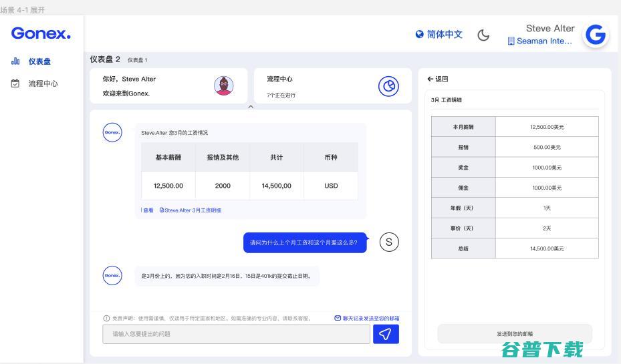Click the 流程中心 calendar sidebar icon

coord(15,83)
